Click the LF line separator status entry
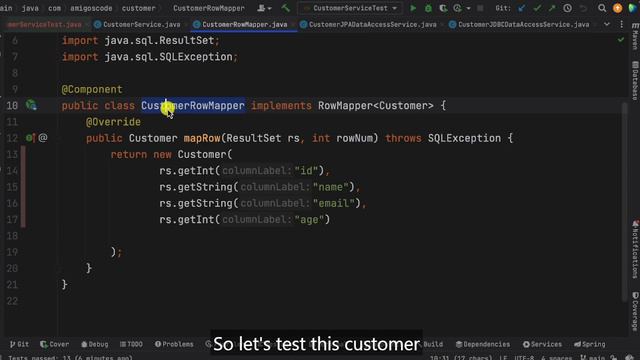Viewport: 640px width, 360px height. pos(503,358)
